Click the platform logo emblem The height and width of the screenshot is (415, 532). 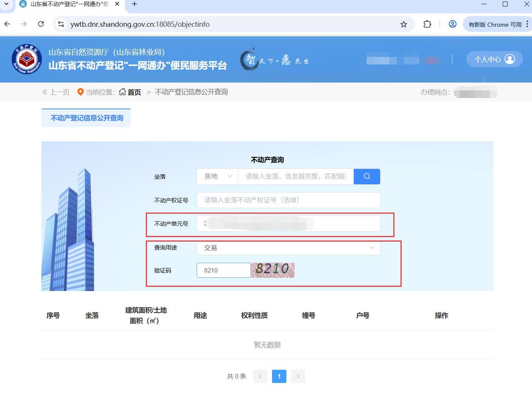26,60
